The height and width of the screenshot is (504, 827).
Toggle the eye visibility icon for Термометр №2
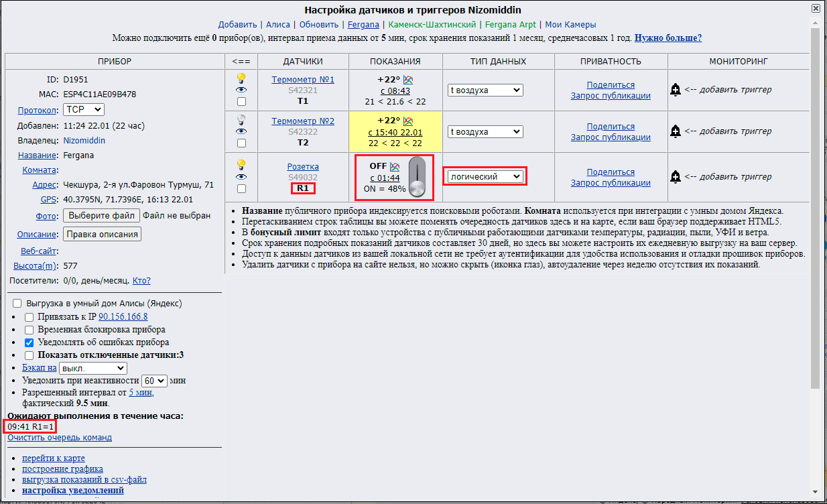click(241, 131)
